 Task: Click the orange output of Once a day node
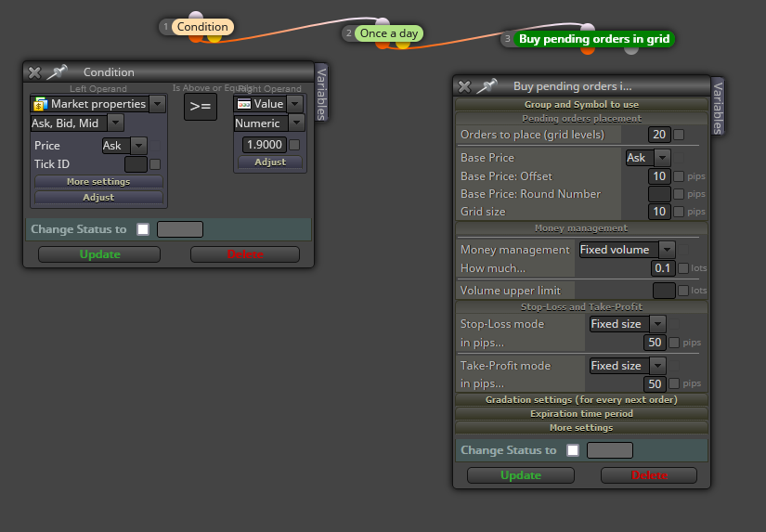(383, 45)
